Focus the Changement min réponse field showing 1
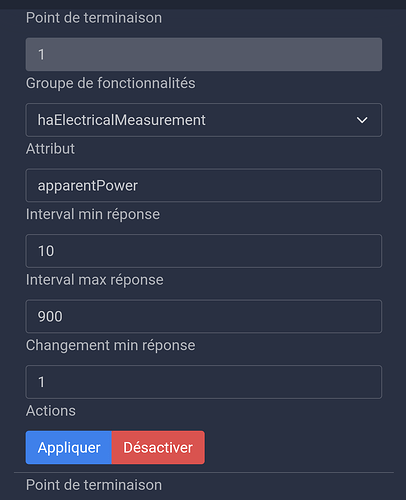Viewport: 406px width, 500px height. click(204, 382)
